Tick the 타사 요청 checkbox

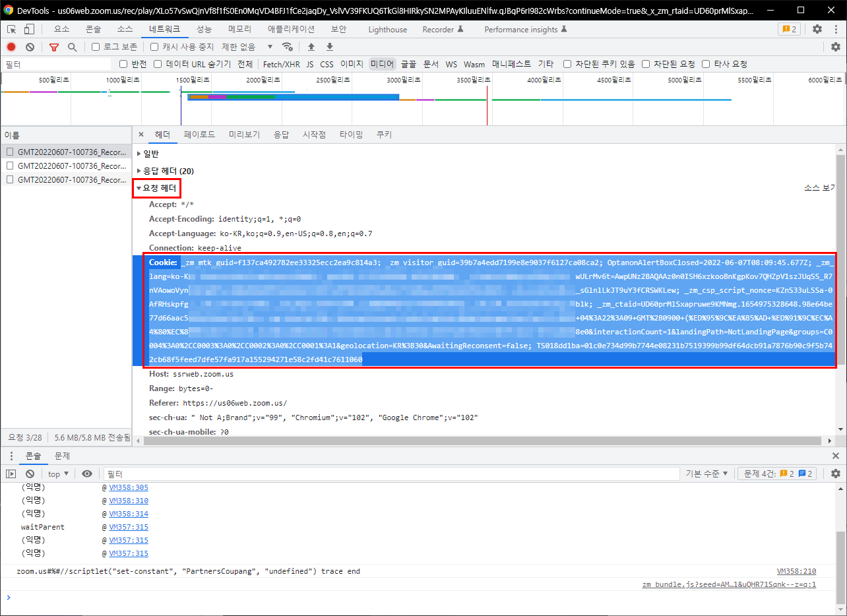pos(706,64)
